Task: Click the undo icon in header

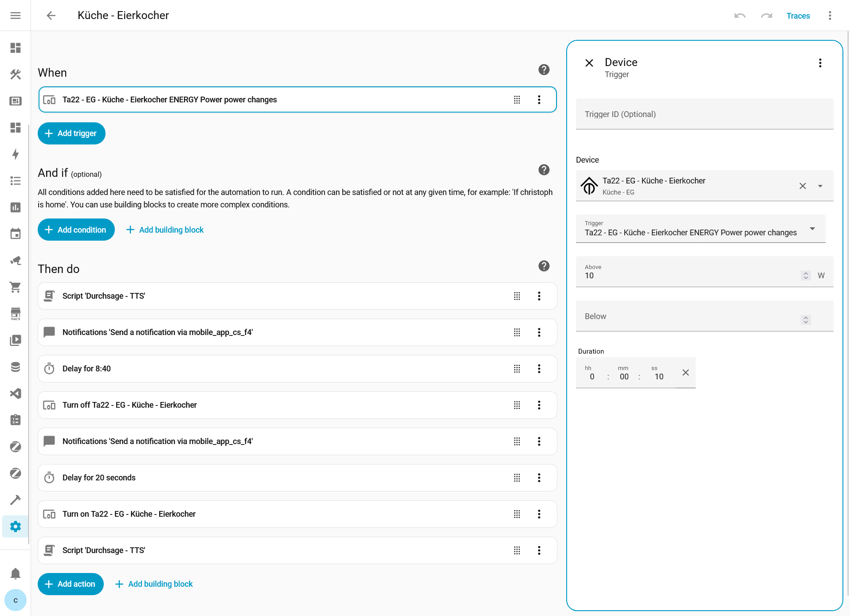Action: [740, 16]
